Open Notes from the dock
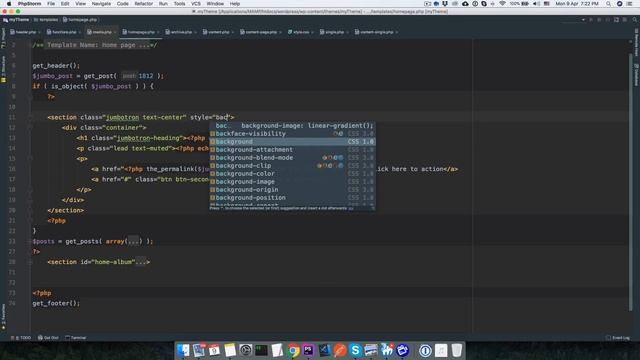This screenshot has height=360, width=640. click(x=230, y=350)
